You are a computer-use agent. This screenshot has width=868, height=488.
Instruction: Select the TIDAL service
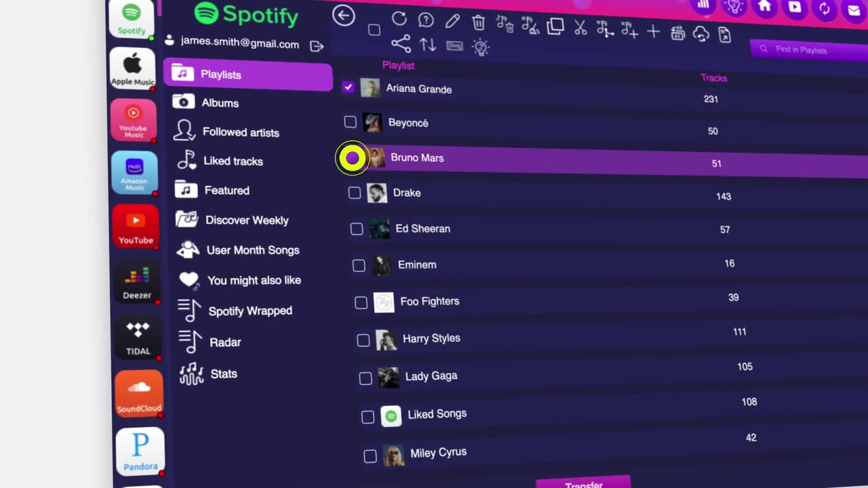[138, 338]
